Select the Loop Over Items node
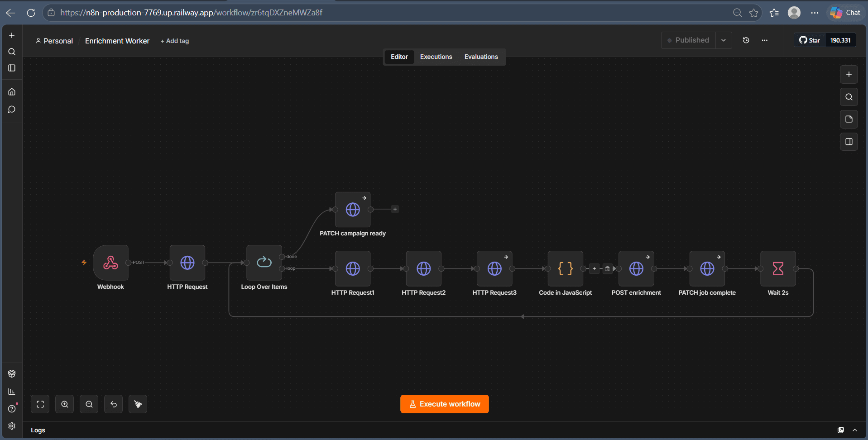The width and height of the screenshot is (868, 440). pos(264,263)
